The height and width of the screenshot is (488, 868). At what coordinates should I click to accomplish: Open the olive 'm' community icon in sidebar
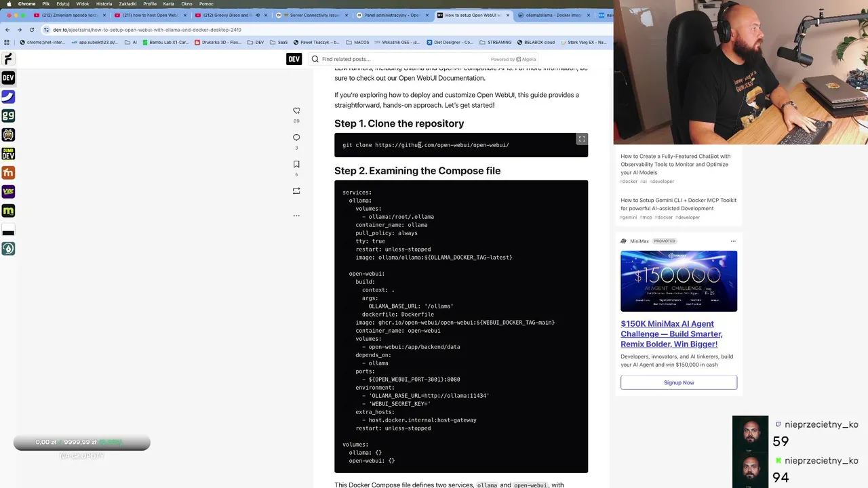tap(8, 211)
